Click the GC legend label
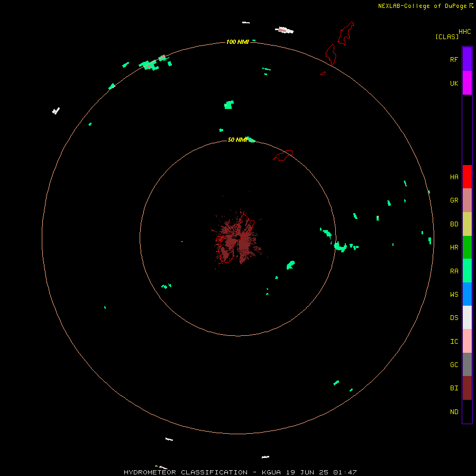The width and height of the screenshot is (476, 476). coord(454,365)
